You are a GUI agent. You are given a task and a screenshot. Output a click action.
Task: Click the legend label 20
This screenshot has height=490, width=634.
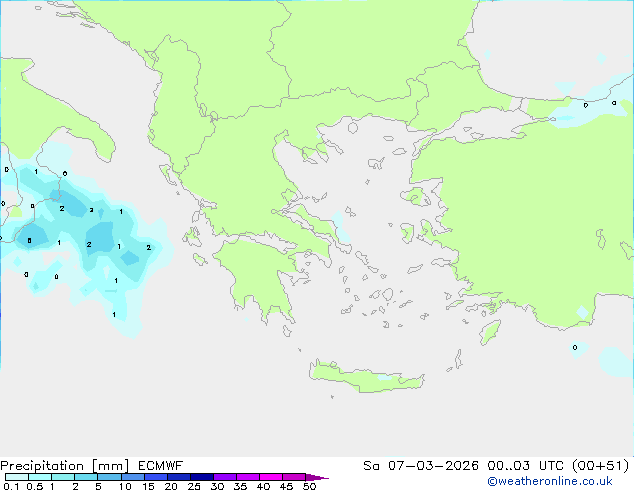(171, 486)
